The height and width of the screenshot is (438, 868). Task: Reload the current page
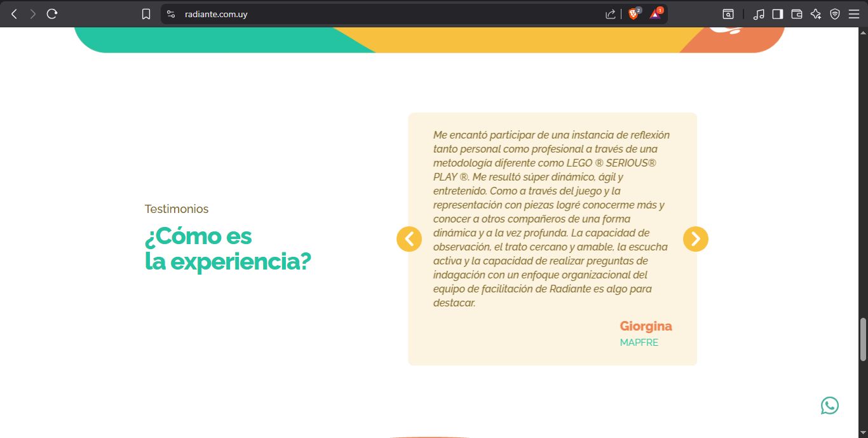pyautogui.click(x=52, y=14)
